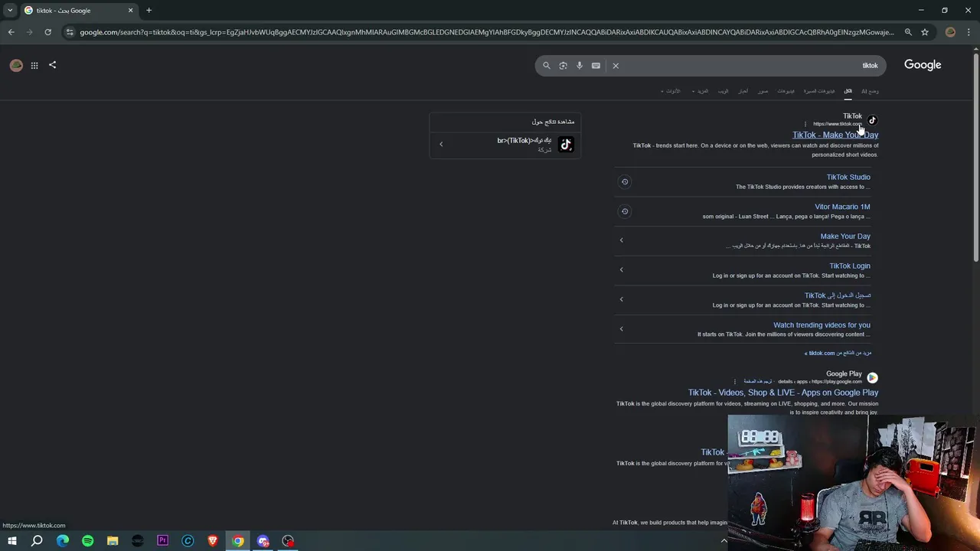Image resolution: width=980 pixels, height=551 pixels.
Task: Start a search by image with Lens icon
Action: point(563,66)
